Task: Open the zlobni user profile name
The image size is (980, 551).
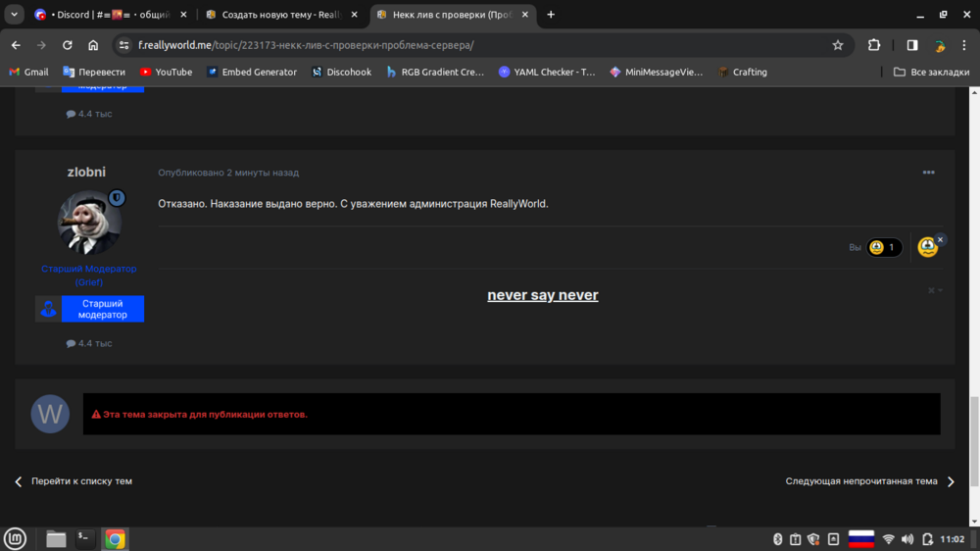Action: (x=86, y=172)
